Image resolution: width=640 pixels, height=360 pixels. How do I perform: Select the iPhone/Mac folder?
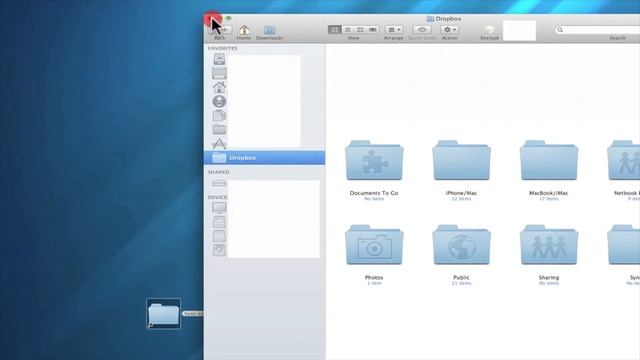coord(461,160)
